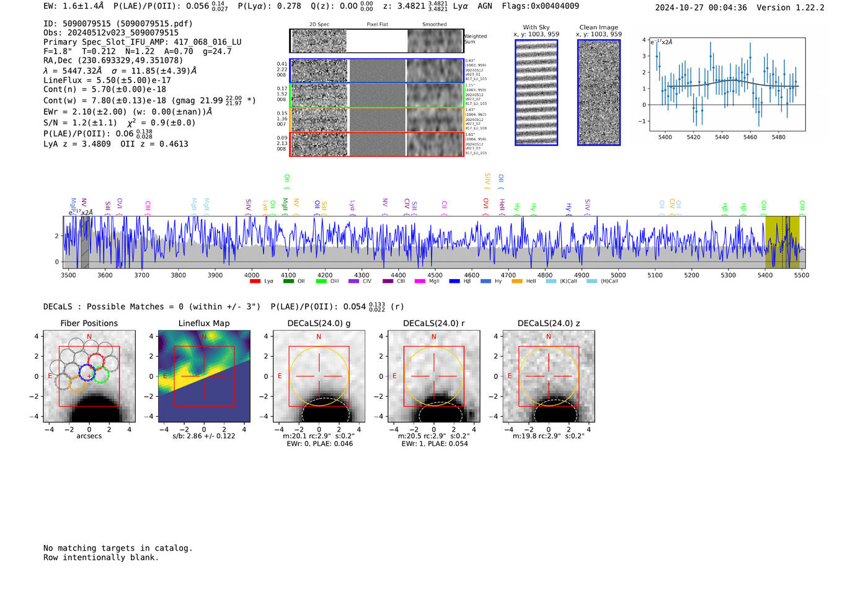Click the blue fiber circle in Fiber Positions
Viewport: 868px width, 591px height.
coord(87,373)
